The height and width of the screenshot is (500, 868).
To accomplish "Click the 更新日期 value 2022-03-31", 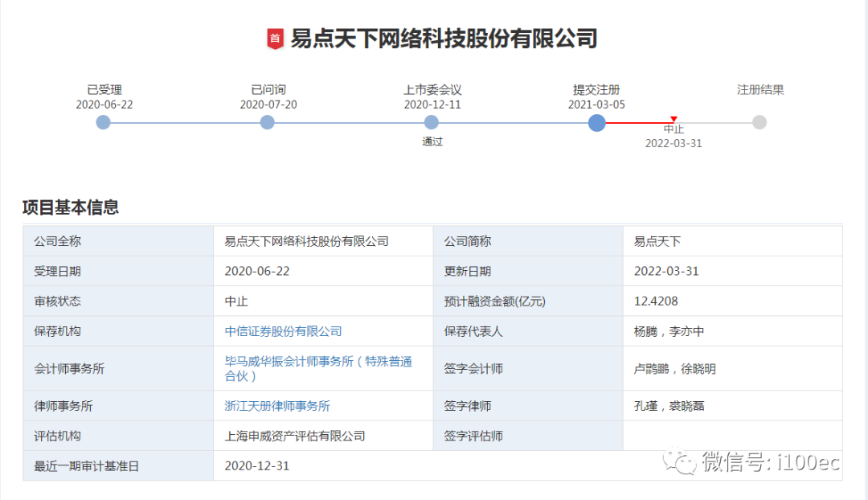I will click(666, 272).
